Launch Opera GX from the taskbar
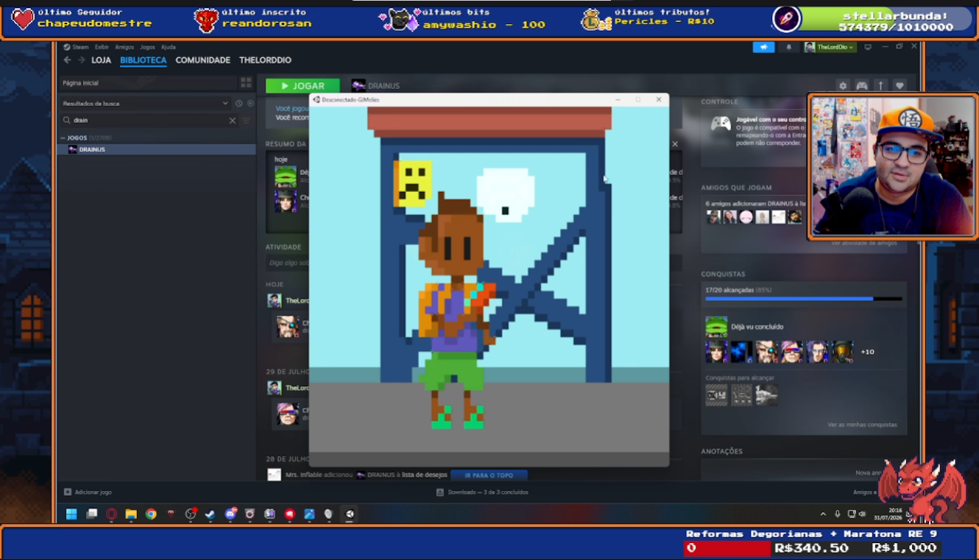Viewport: 979px width, 560px height. [111, 514]
